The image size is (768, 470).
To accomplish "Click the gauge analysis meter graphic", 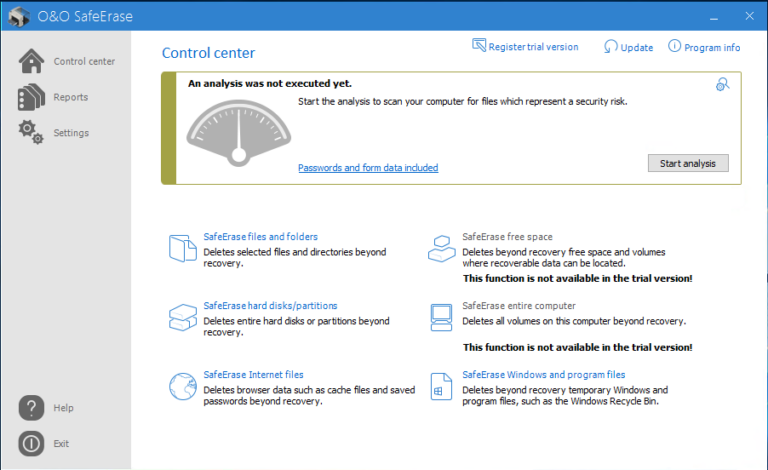I will tap(239, 133).
